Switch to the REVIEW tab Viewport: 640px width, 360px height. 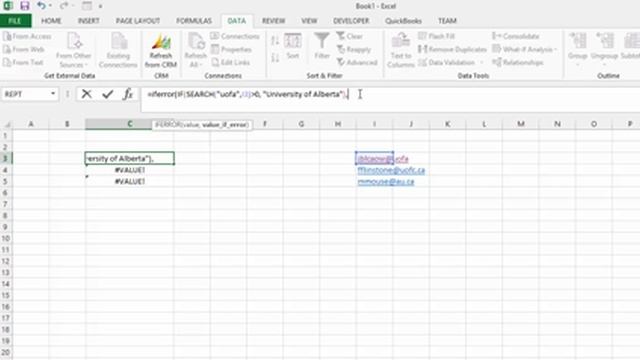pos(273,21)
